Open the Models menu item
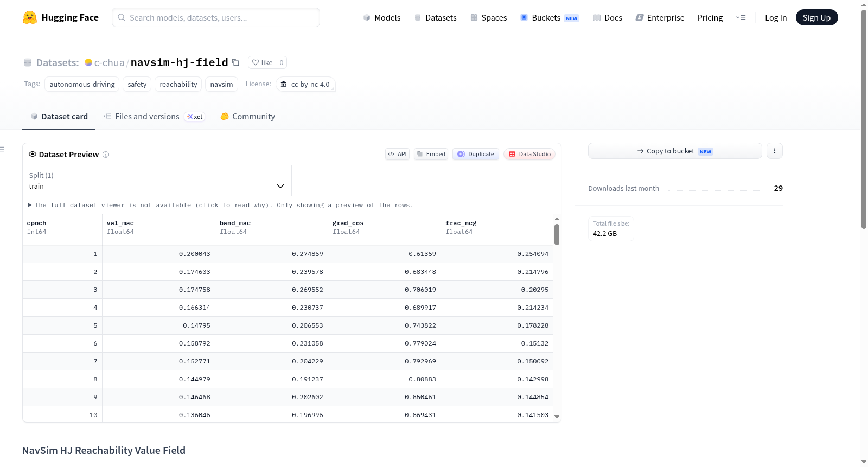This screenshot has height=467, width=868. pos(382,17)
